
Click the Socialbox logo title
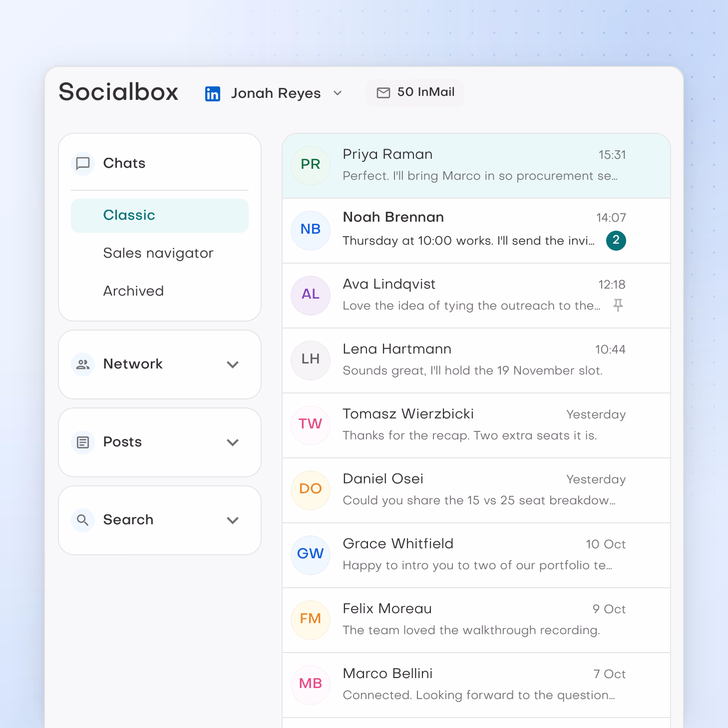(x=118, y=92)
